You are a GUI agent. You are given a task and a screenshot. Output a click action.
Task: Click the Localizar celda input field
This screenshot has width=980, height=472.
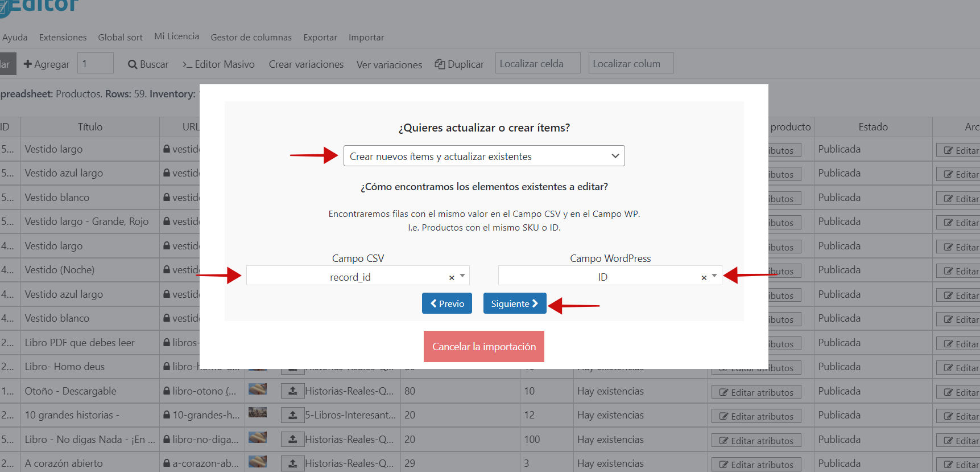537,64
